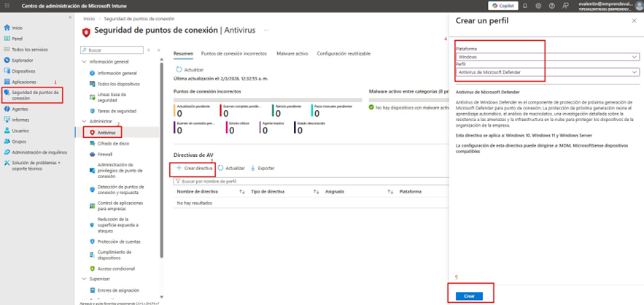Click Exportar in the directivas toolbar
644x305 pixels.
coord(263,168)
